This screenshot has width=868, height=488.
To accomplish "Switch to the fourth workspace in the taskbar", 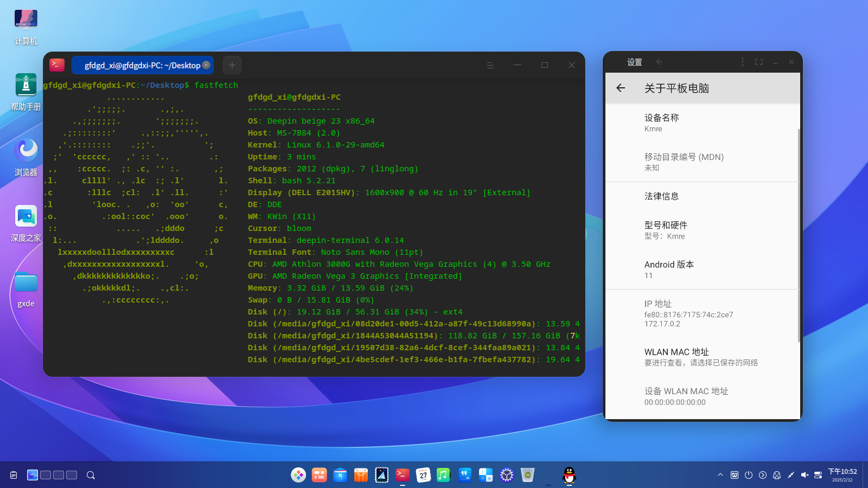I will [72, 475].
